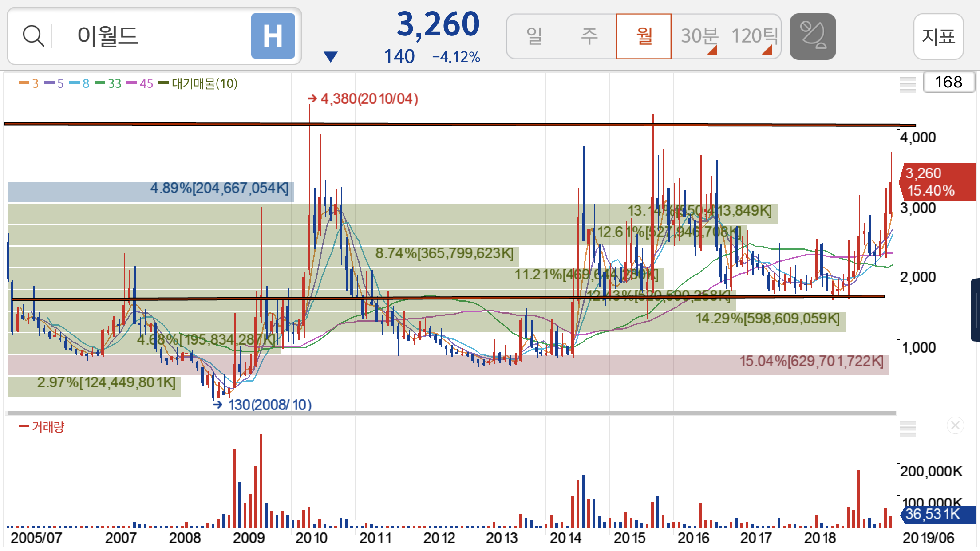Tap the search magnifier icon
This screenshot has width=980, height=551.
[x=33, y=36]
